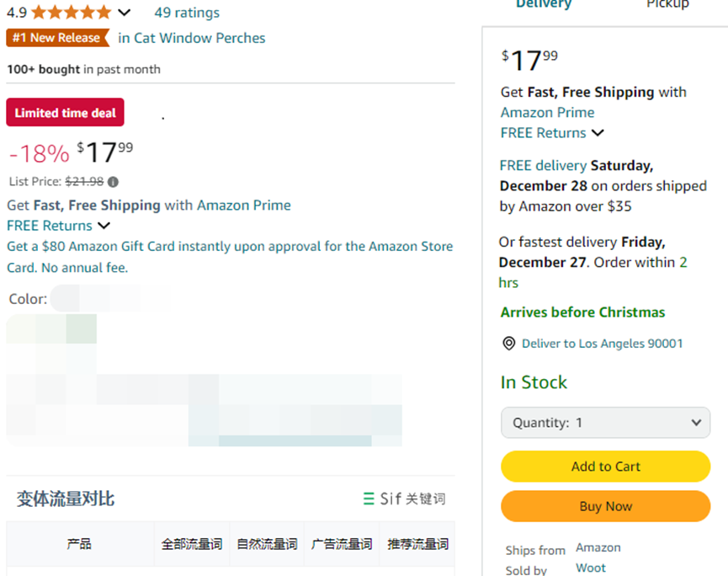Click the location pin delivery icon
Screen dimensions: 728x576
[509, 344]
